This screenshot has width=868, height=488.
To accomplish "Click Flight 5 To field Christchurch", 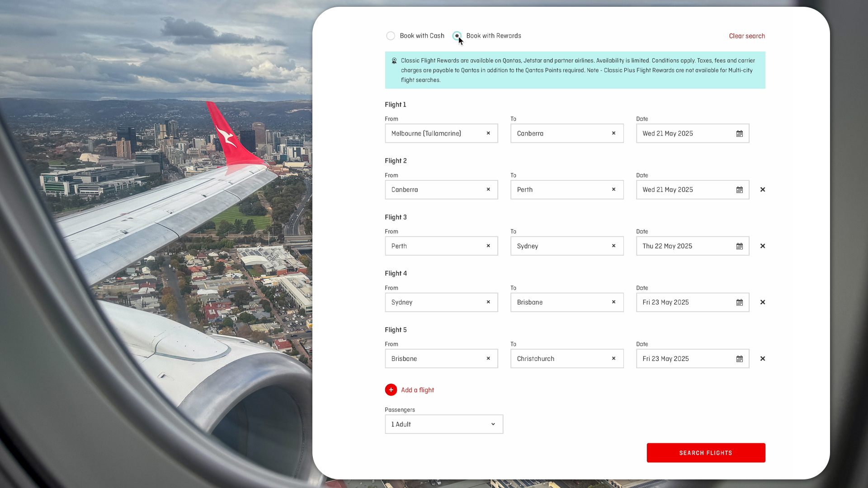I will (567, 358).
